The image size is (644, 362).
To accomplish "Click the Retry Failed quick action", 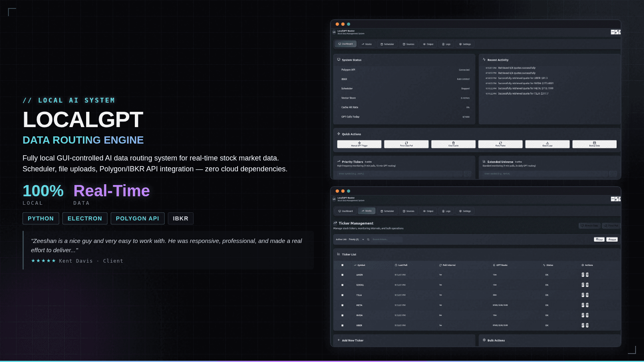I will 500,144.
